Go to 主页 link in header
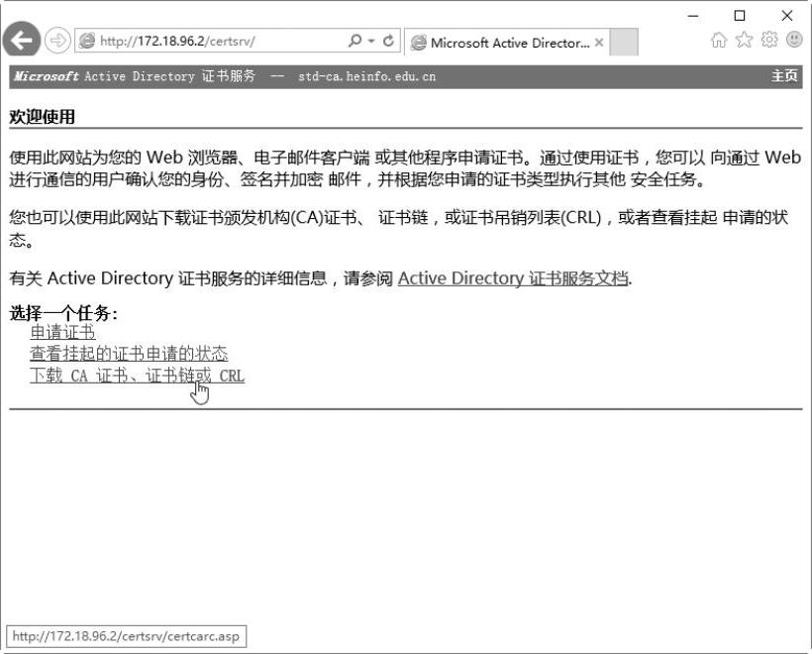Screen dimensions: 812x654 point(784,76)
